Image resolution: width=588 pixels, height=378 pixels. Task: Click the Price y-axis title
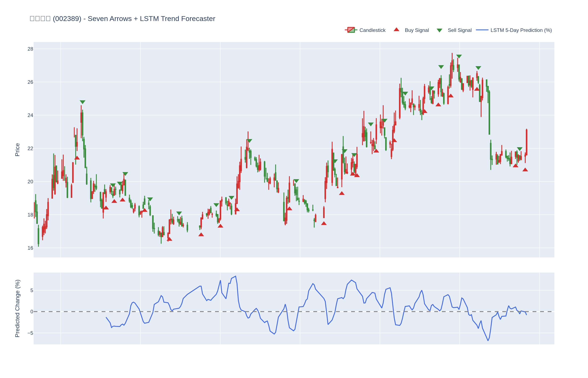tap(17, 150)
